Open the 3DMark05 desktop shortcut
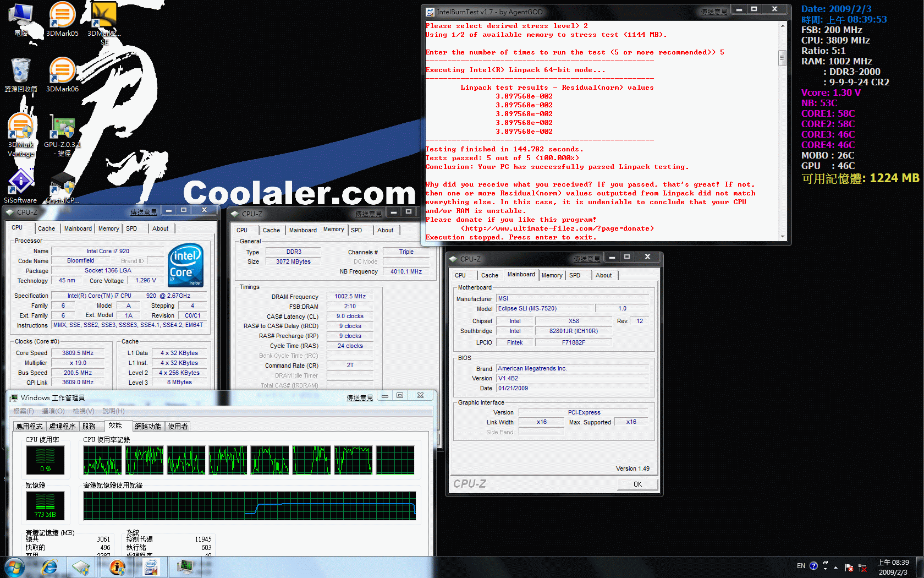 [x=62, y=20]
